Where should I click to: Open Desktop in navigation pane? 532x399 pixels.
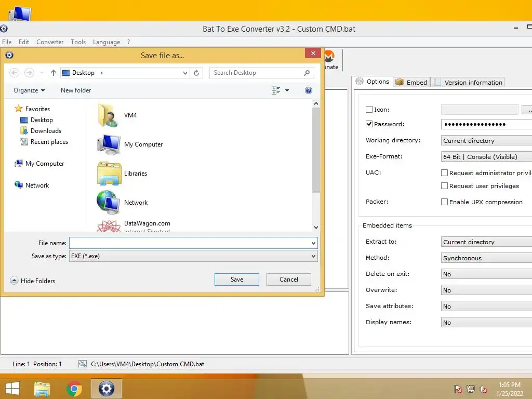pyautogui.click(x=36, y=120)
